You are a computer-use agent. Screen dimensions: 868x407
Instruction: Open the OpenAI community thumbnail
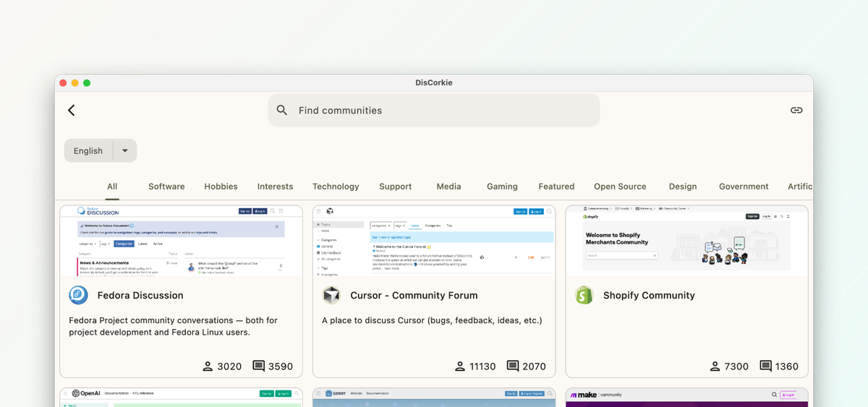click(x=181, y=398)
